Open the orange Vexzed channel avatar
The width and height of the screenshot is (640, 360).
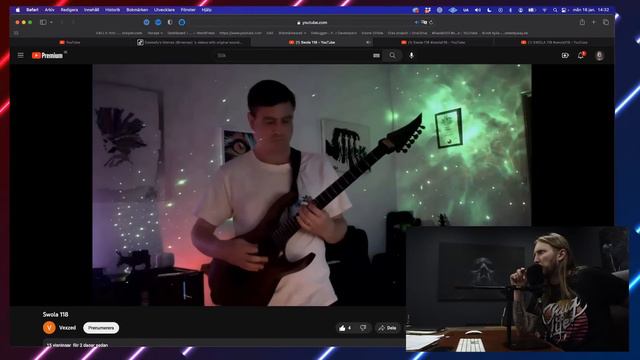pyautogui.click(x=49, y=328)
